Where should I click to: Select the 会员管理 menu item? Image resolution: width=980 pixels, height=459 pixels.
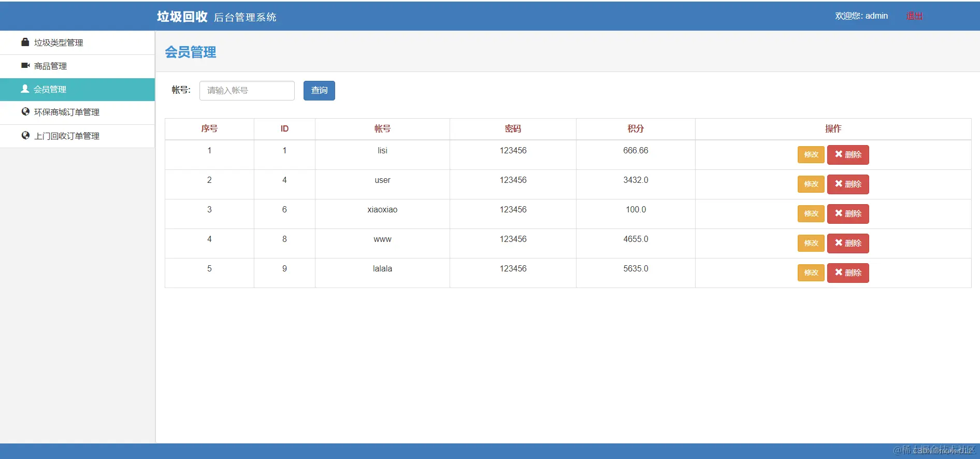click(77, 89)
